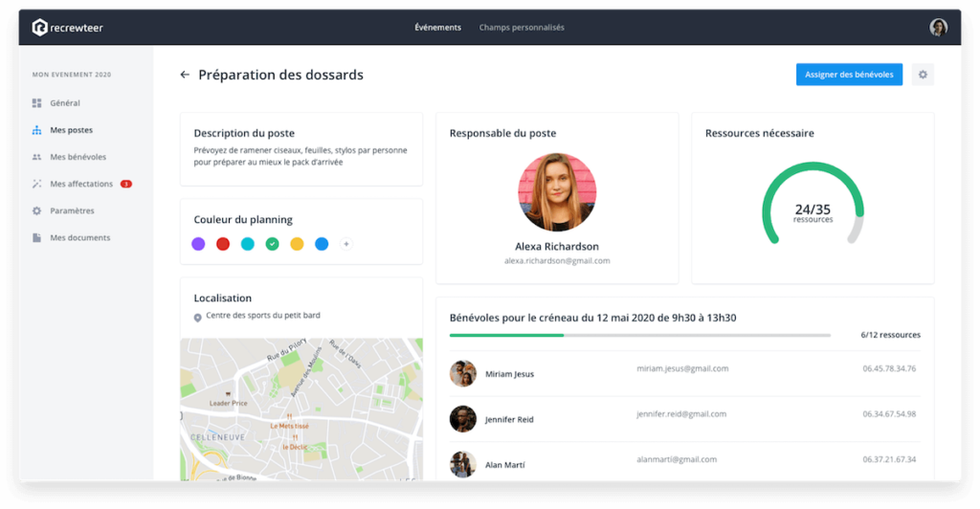Click phone number 06.34.67.54.98
The width and height of the screenshot is (980, 509).
tap(889, 414)
